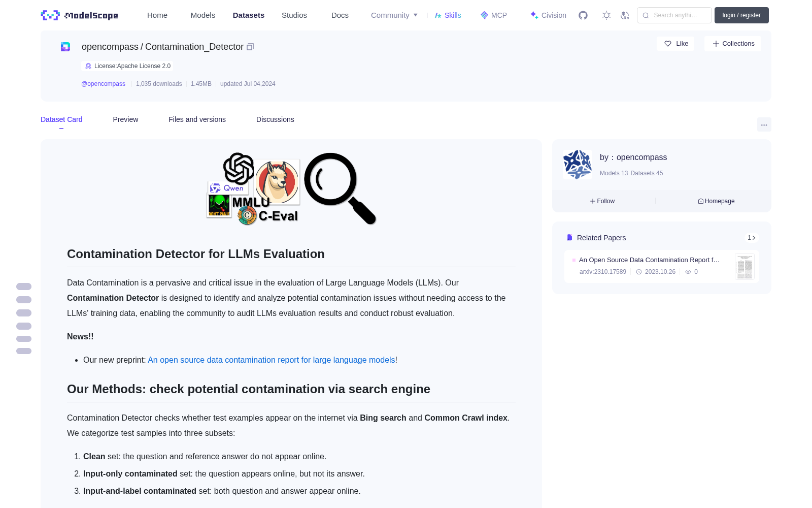Add dataset to Collections
Viewport: 812px width, 508px height.
pyautogui.click(x=733, y=44)
